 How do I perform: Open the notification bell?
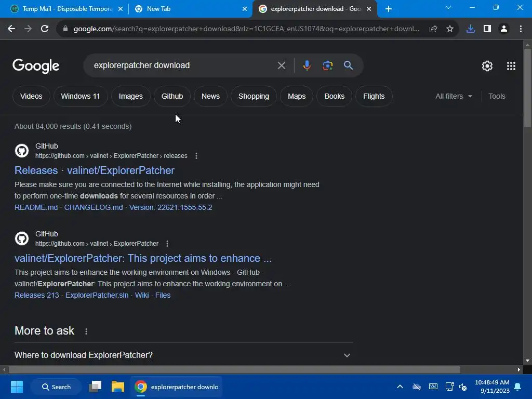518,387
